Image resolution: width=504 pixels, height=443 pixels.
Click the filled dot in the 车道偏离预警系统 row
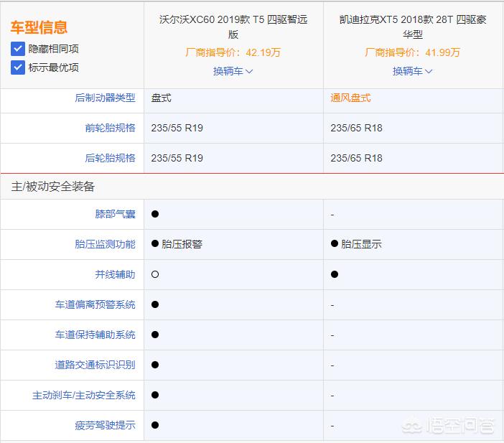coord(155,304)
